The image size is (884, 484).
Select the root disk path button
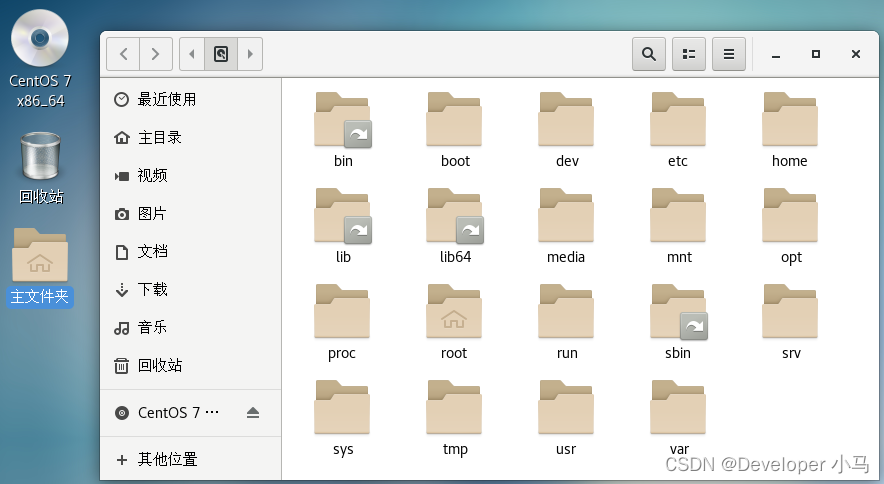point(221,54)
